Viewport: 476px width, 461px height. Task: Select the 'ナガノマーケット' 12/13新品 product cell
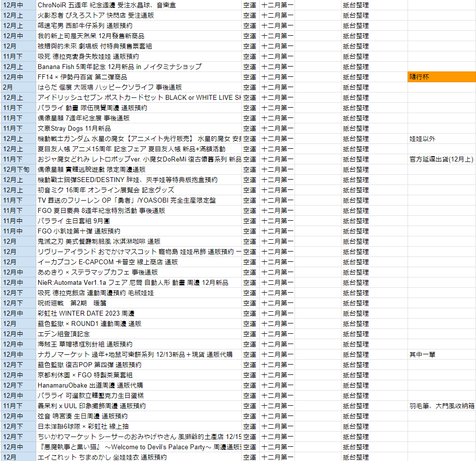click(x=139, y=354)
